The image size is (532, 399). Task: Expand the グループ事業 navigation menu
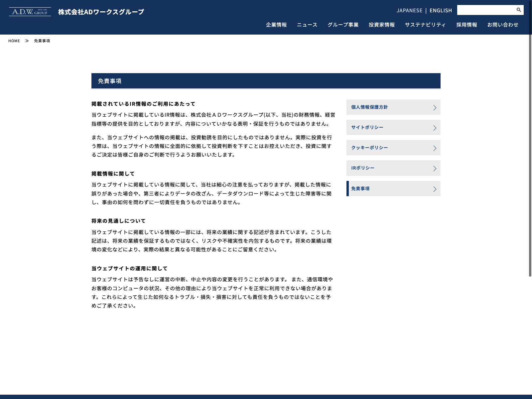coord(343,25)
